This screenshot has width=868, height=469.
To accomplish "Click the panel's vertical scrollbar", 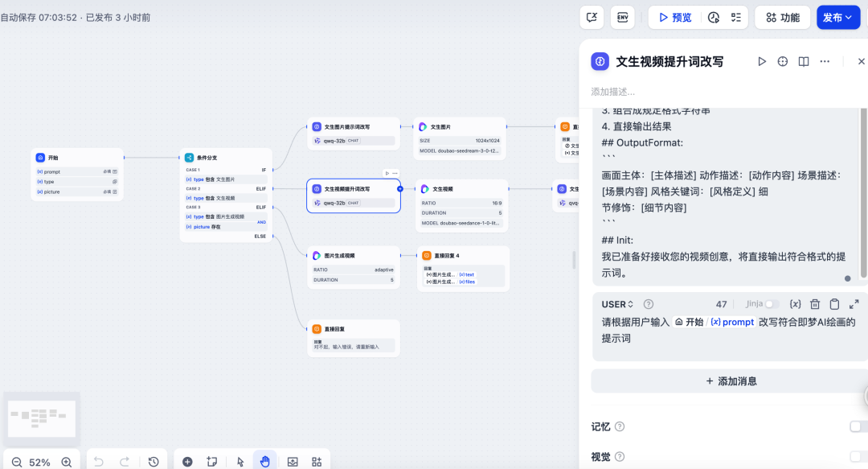I will pos(863,194).
